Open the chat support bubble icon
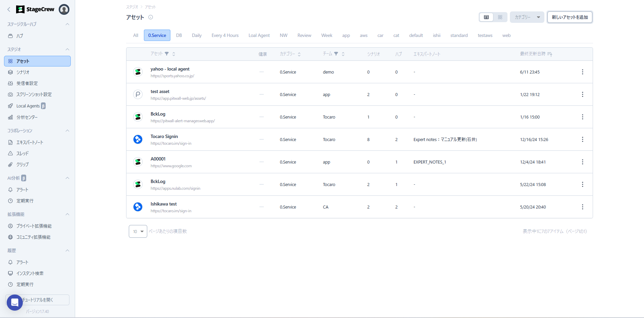The image size is (644, 318). (15, 303)
